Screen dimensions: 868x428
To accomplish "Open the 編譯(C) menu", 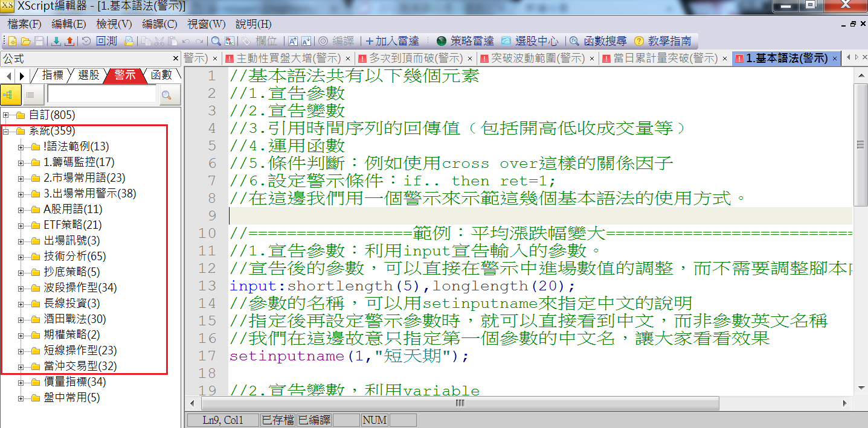I will pyautogui.click(x=159, y=24).
